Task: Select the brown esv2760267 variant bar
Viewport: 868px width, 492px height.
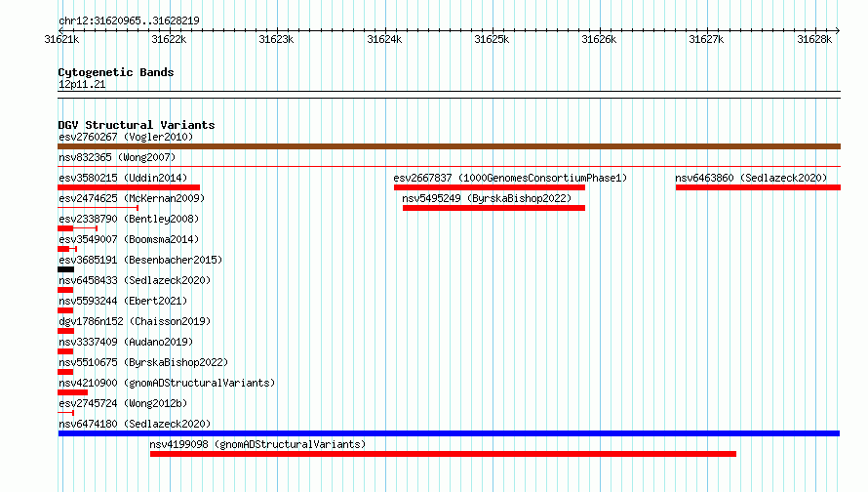Action: coord(449,146)
